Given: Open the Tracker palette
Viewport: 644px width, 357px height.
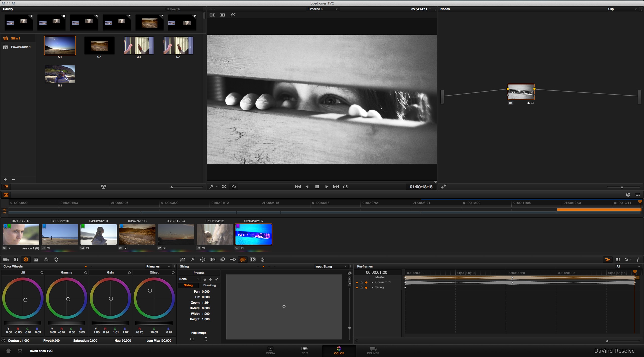Looking at the screenshot, I should click(x=213, y=259).
